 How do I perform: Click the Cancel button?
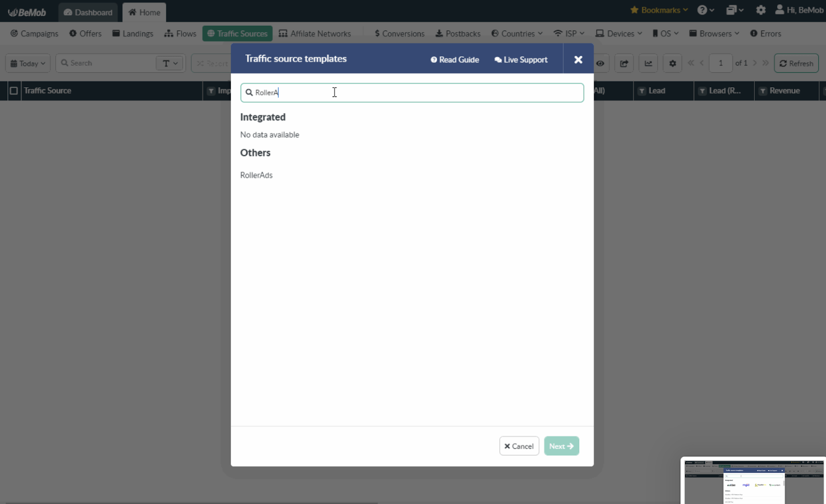click(x=519, y=446)
